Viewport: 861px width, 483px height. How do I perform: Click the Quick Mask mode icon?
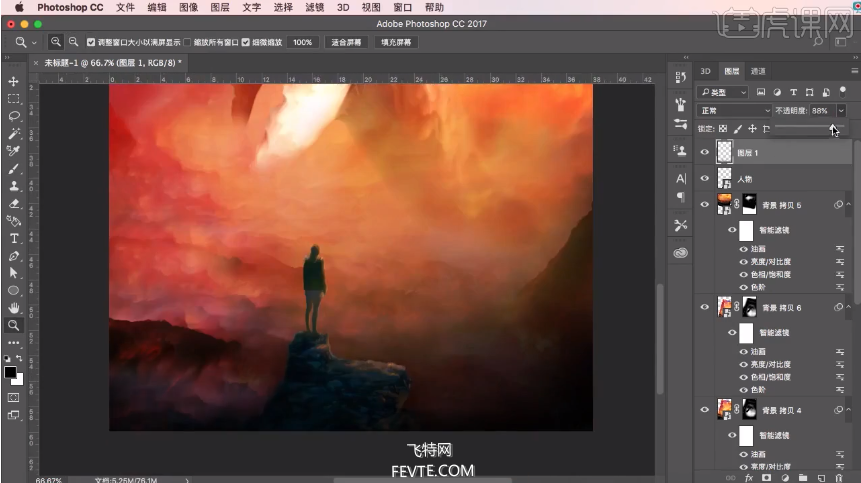point(14,397)
